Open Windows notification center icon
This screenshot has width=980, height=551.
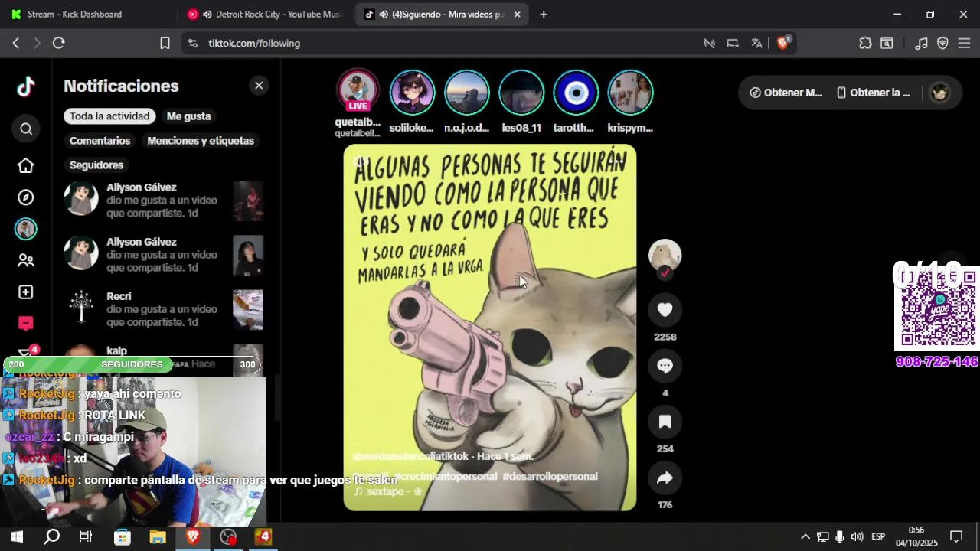point(956,536)
